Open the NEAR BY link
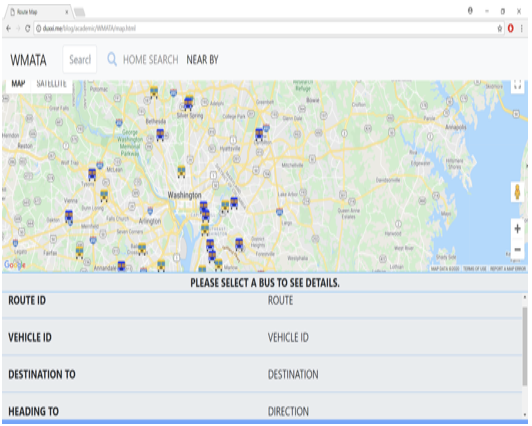532x426 pixels. click(202, 60)
